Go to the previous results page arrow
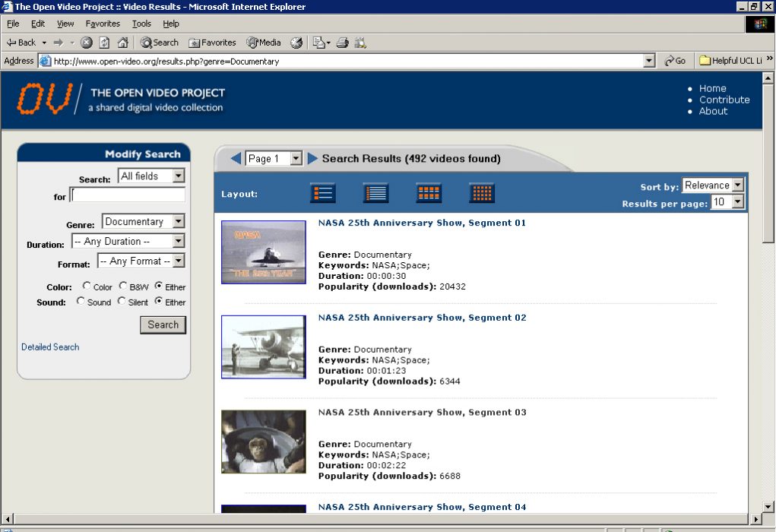Image resolution: width=776 pixels, height=532 pixels. pos(236,158)
